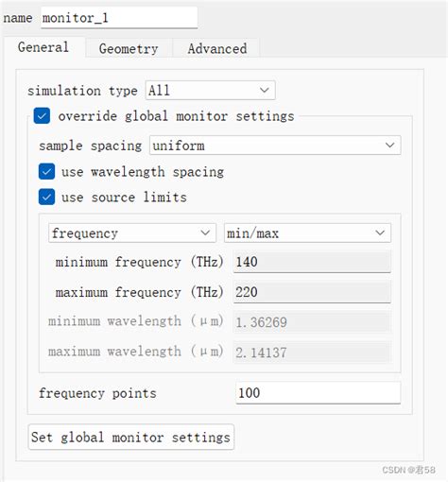Screen dimensions: 448x482
Task: Click chevron arrow of simulation type combo
Action: coord(265,91)
